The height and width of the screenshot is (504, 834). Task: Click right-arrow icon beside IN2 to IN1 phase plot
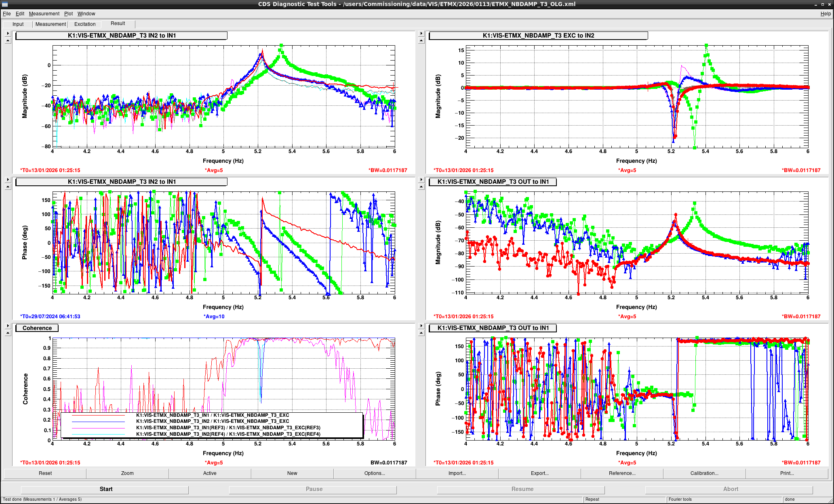coord(8,180)
